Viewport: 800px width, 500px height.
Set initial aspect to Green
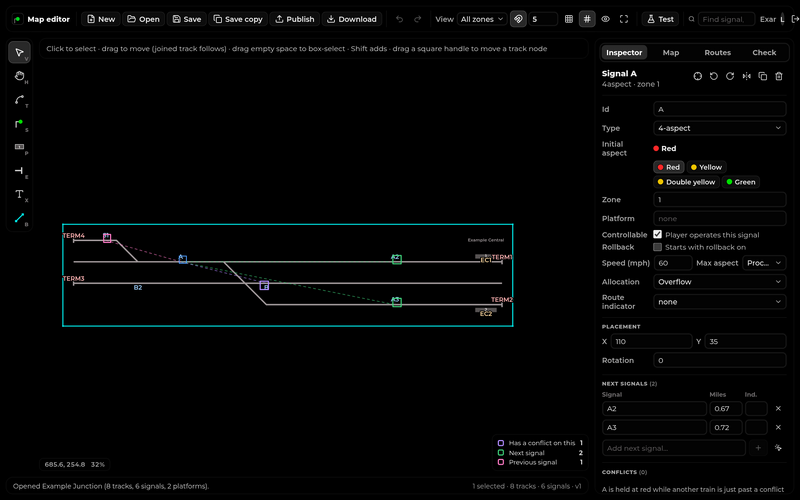coord(740,182)
